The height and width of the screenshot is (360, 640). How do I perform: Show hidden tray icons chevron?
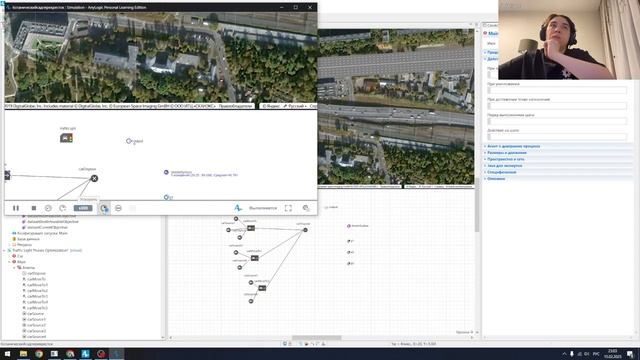click(x=564, y=354)
